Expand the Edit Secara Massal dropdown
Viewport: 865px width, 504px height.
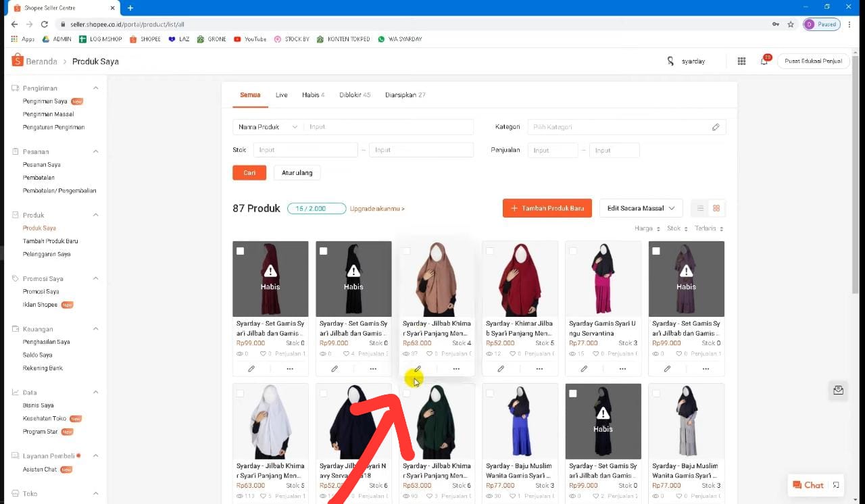click(x=640, y=208)
